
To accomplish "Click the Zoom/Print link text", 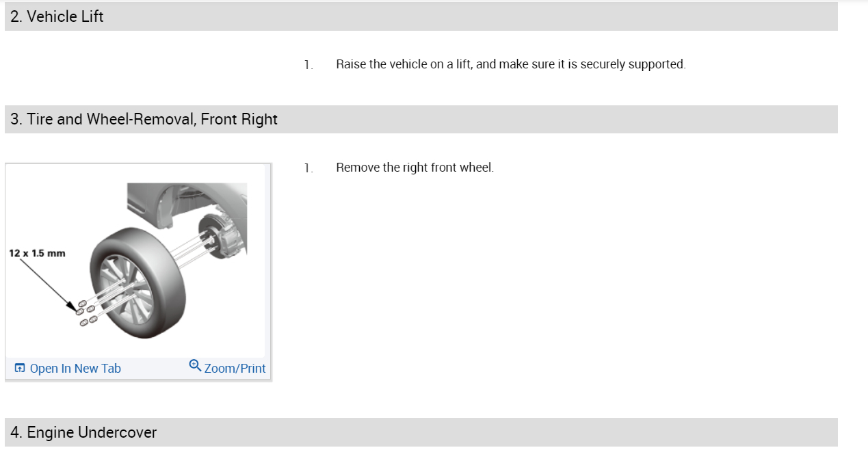I will pos(235,369).
